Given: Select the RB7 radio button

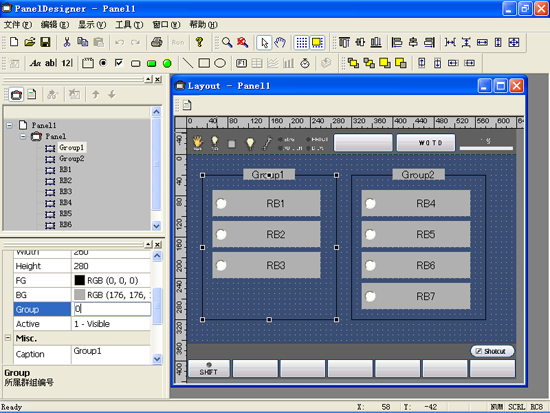Looking at the screenshot, I should pos(370,296).
